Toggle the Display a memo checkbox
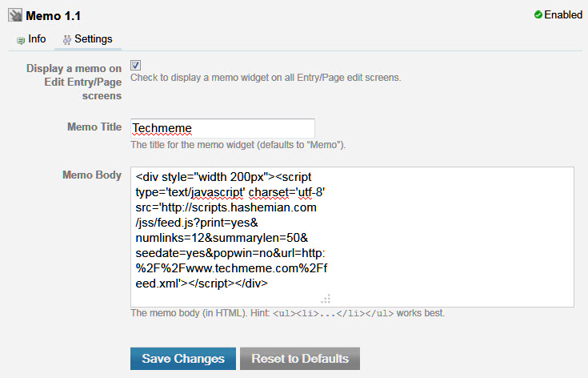 pos(135,65)
